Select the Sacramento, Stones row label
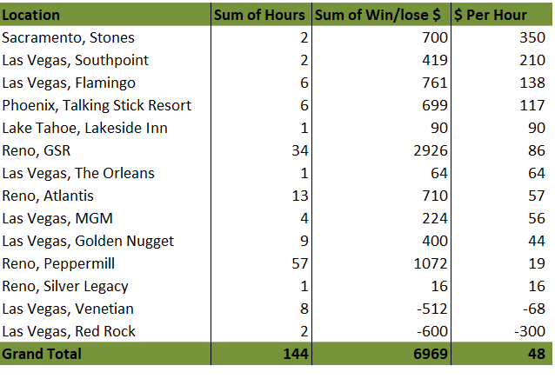The width and height of the screenshot is (555, 392). point(69,38)
